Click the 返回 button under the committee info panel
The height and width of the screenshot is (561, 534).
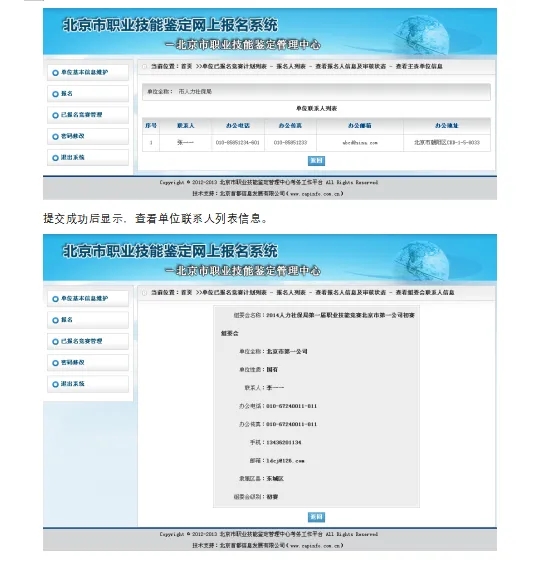coord(316,517)
